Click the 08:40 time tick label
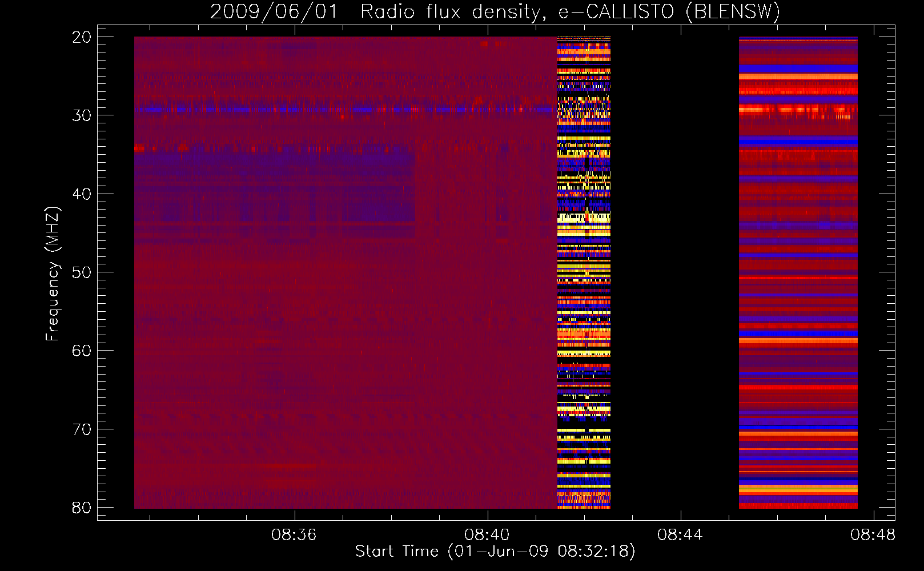924x571 pixels. tap(487, 535)
